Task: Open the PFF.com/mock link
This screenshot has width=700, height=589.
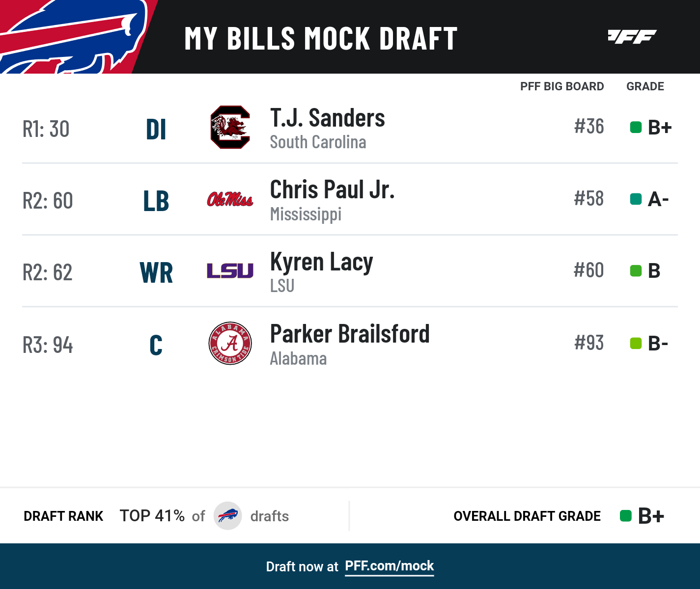Action: coord(389,566)
